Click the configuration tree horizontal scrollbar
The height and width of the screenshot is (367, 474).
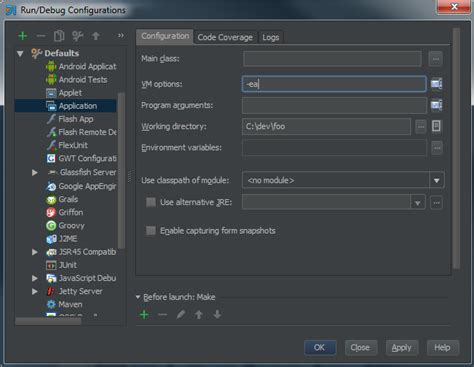pyautogui.click(x=48, y=321)
